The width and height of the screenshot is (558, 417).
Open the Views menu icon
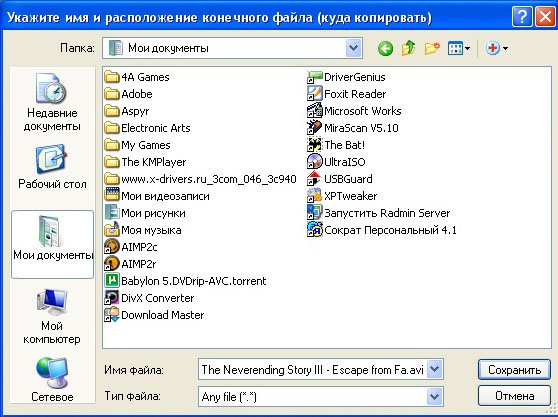(459, 48)
